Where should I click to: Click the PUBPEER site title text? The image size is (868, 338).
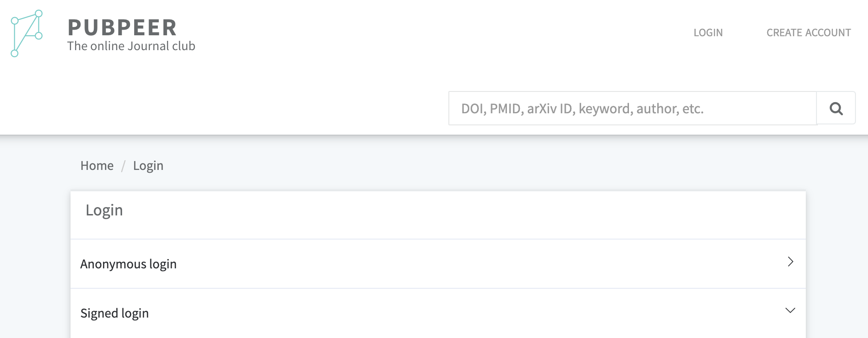coord(122,27)
